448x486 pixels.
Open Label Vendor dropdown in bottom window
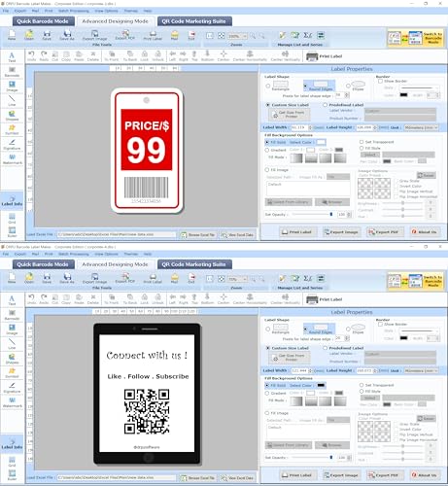(400, 354)
